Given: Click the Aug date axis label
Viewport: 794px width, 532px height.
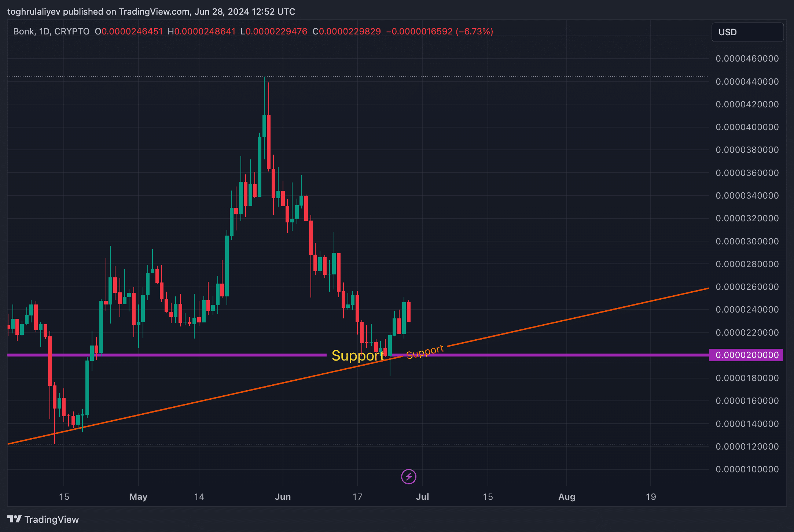Looking at the screenshot, I should tap(567, 497).
